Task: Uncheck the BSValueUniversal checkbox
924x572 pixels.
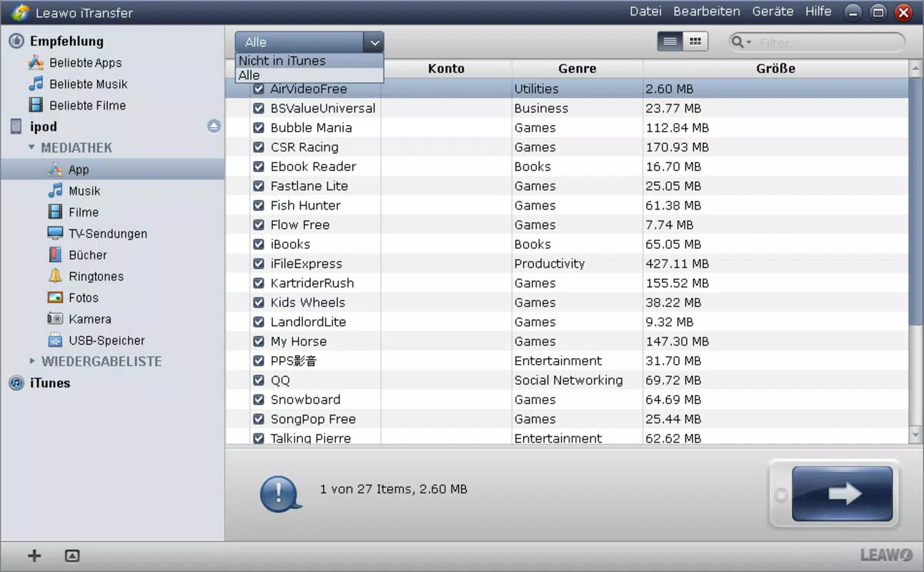Action: pyautogui.click(x=259, y=109)
